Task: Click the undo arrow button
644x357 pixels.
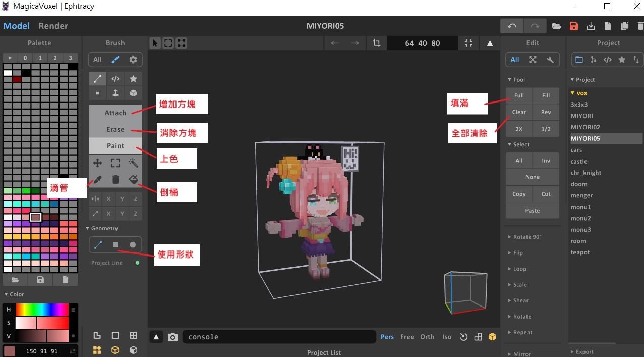Action: tap(512, 26)
